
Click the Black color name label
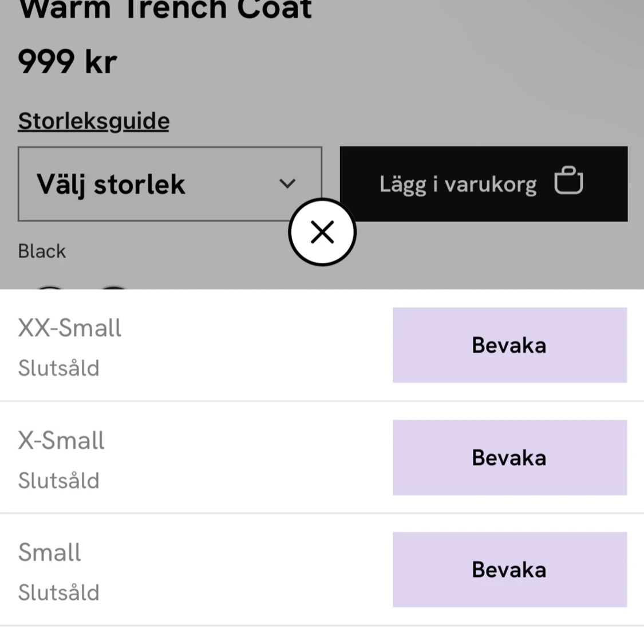[41, 251]
